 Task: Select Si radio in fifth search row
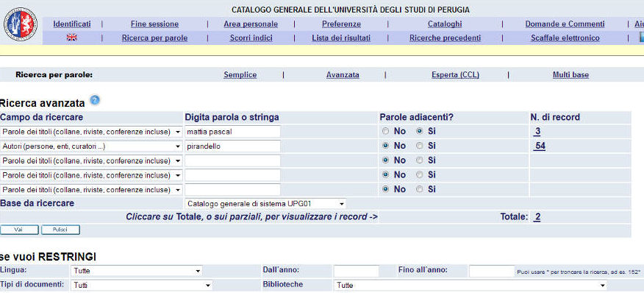point(419,189)
